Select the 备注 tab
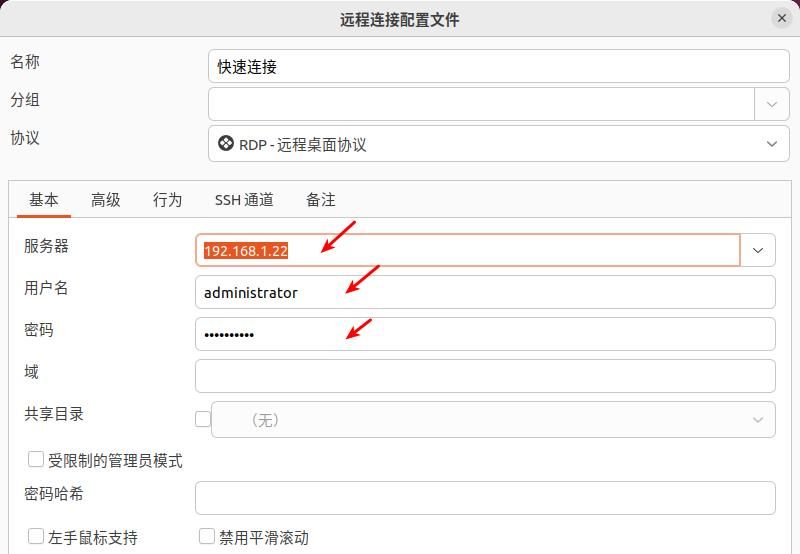 320,199
